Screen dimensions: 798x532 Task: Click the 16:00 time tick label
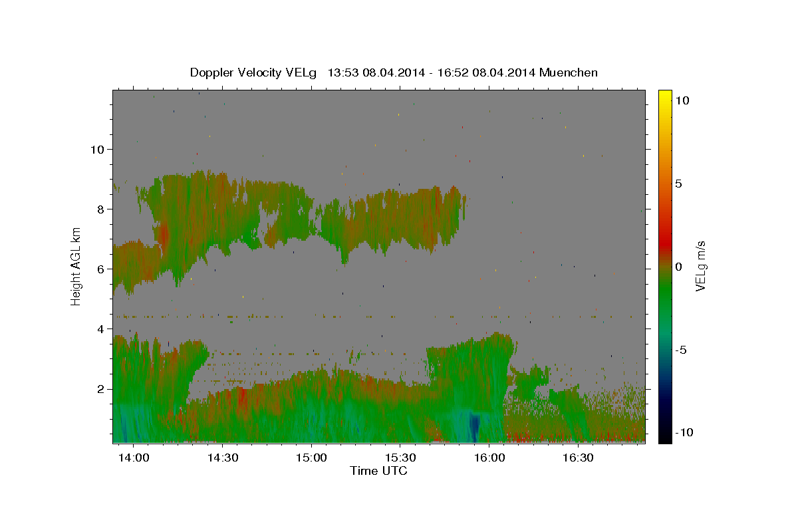[x=489, y=458]
